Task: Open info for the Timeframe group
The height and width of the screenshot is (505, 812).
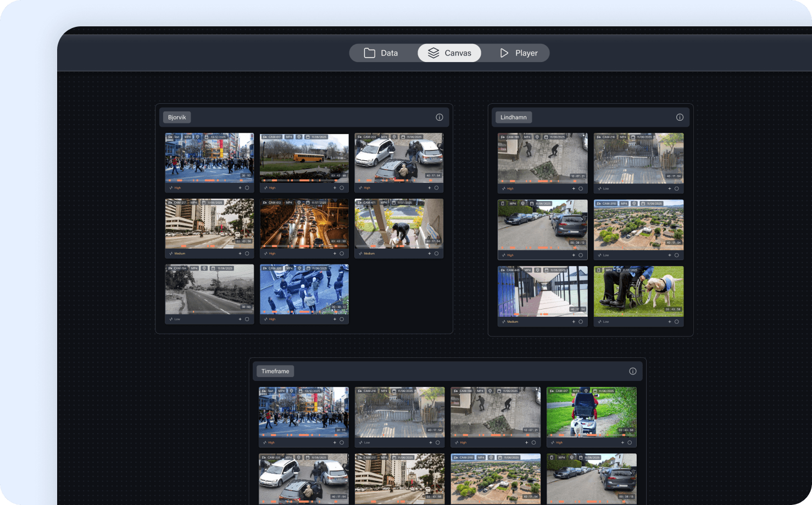Action: (x=633, y=372)
